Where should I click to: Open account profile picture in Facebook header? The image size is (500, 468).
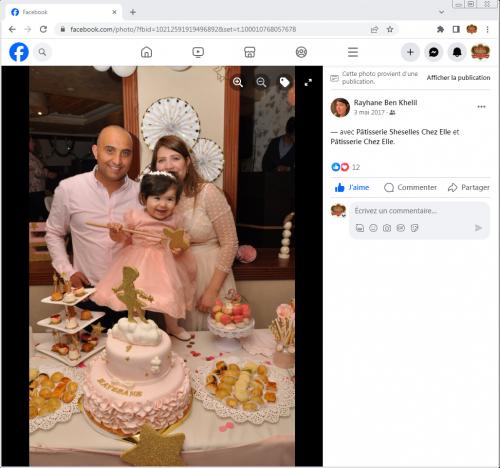pos(480,52)
